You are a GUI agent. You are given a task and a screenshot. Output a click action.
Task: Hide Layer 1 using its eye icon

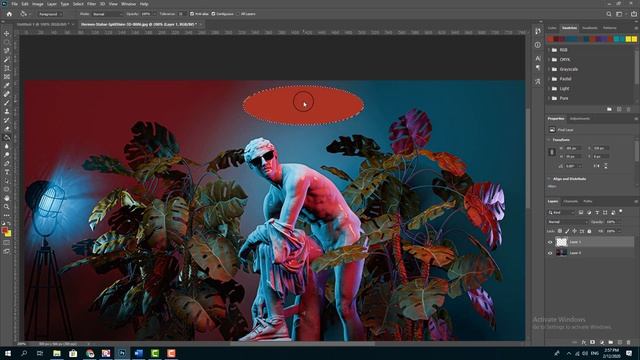550,242
